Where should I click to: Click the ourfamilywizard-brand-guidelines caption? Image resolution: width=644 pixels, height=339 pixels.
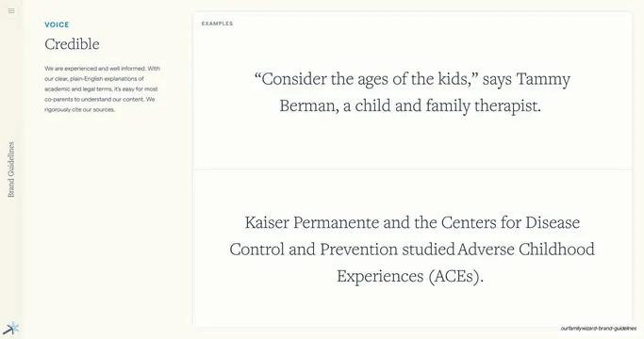point(599,329)
